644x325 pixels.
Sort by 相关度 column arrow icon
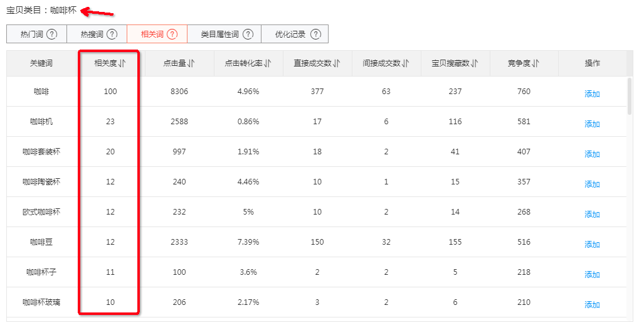(x=122, y=63)
